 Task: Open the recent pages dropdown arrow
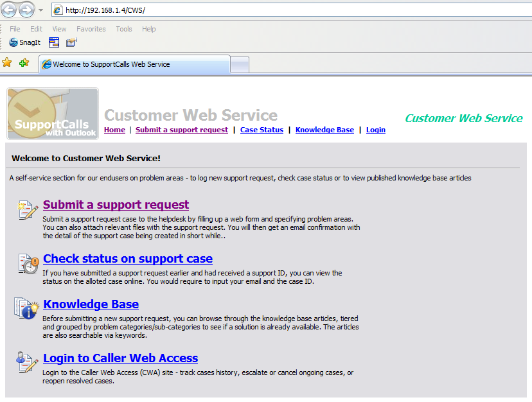coord(40,10)
